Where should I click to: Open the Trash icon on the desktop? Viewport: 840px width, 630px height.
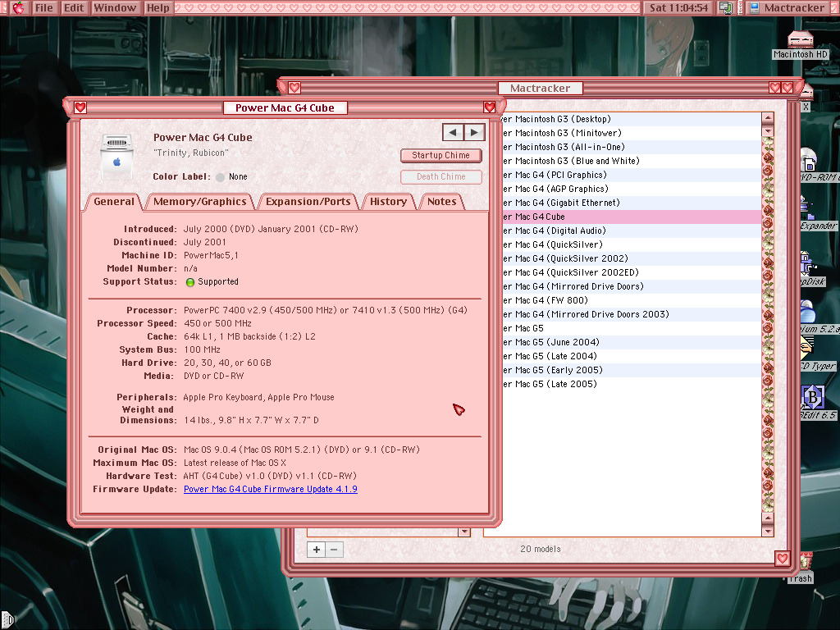tap(800, 566)
